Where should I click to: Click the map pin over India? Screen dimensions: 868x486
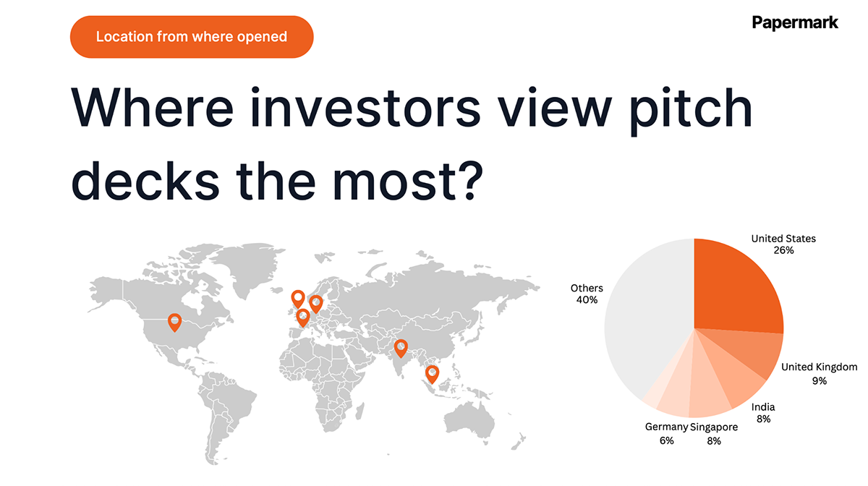point(400,348)
